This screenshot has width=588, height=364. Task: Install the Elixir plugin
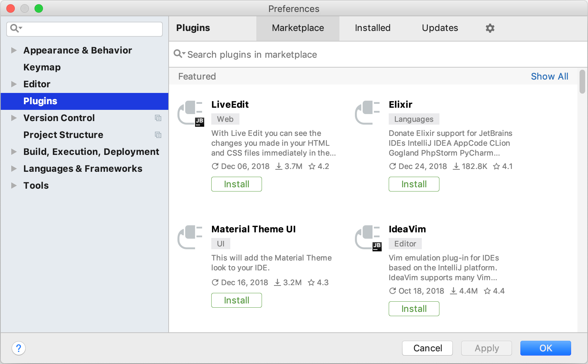(x=414, y=184)
